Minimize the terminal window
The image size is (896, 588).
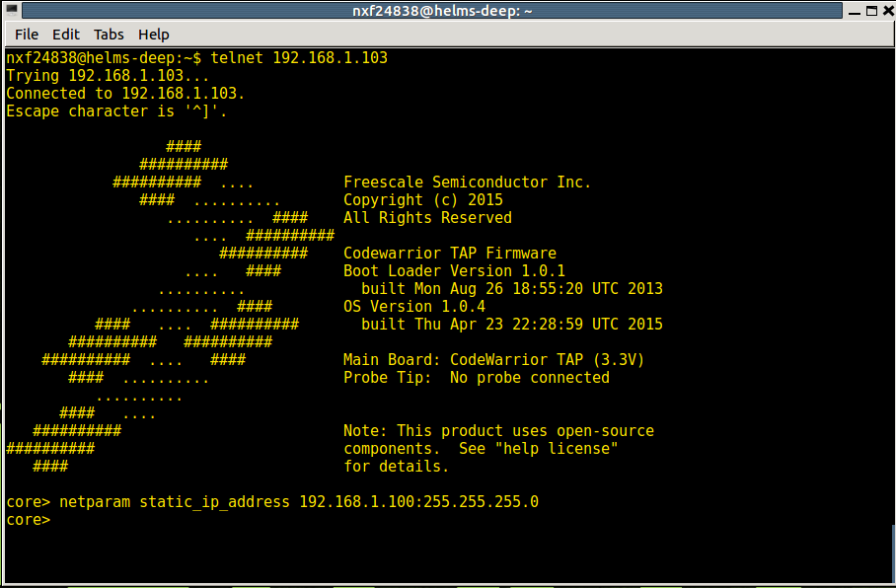[855, 11]
